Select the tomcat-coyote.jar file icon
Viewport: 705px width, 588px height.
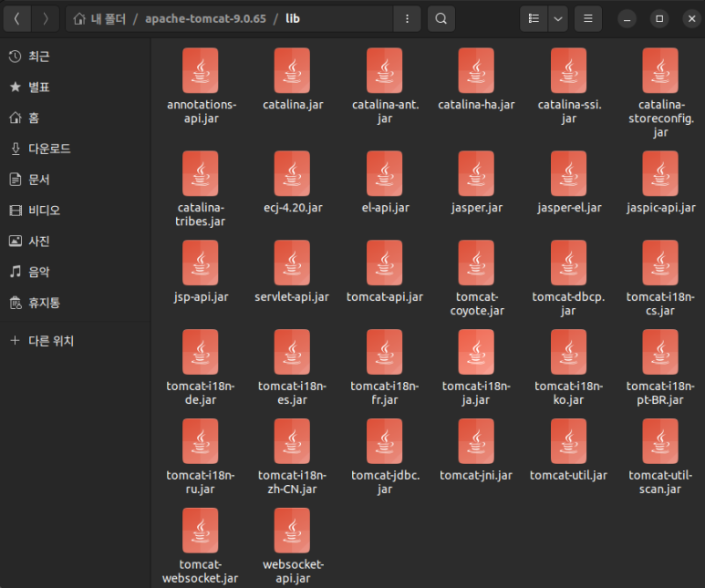[476, 263]
